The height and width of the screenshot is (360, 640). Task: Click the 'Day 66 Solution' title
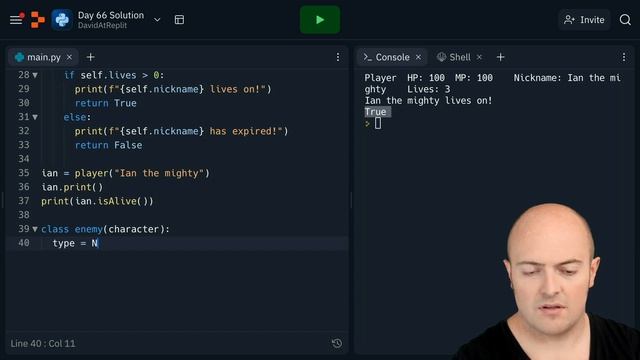[x=111, y=15]
